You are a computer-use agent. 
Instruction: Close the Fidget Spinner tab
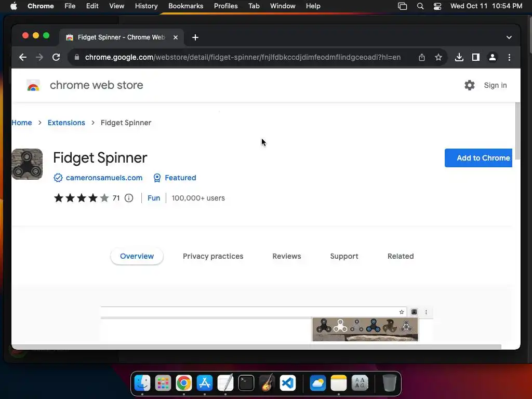tap(176, 37)
